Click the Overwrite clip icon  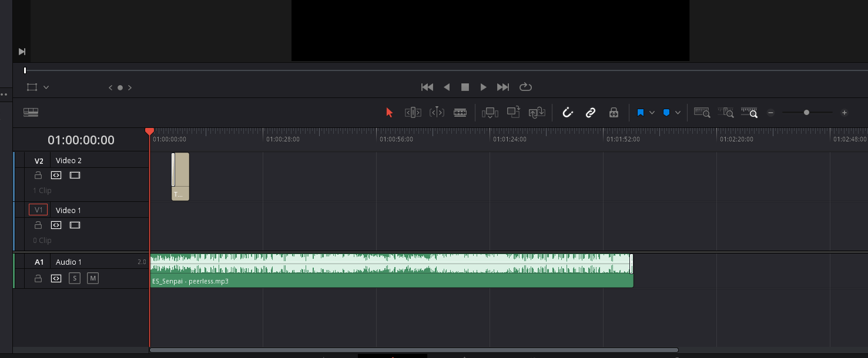514,113
